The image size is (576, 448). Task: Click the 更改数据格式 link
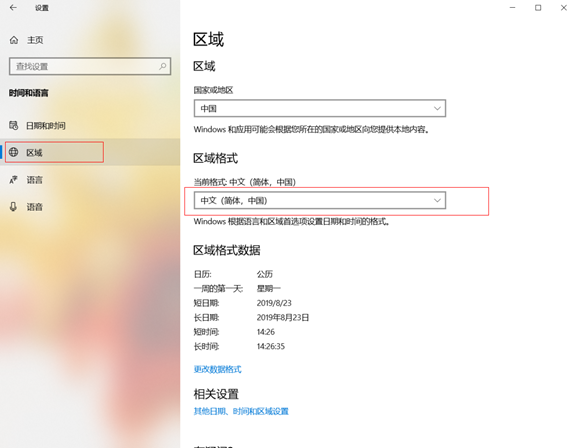(x=217, y=369)
